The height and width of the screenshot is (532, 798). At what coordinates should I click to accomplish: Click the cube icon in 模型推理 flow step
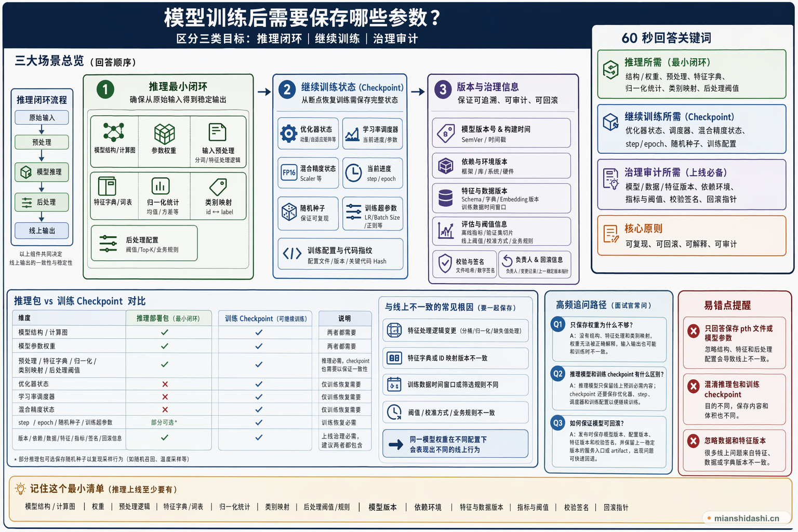(26, 172)
